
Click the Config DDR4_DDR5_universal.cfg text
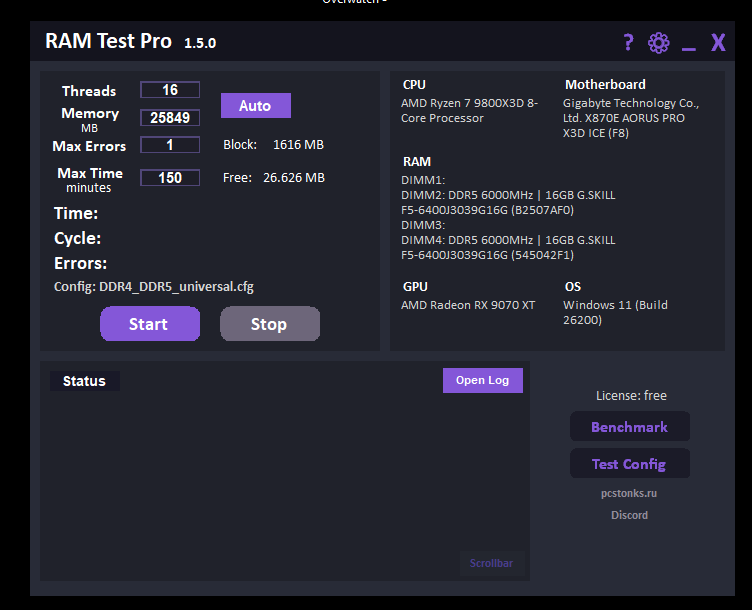tap(153, 287)
